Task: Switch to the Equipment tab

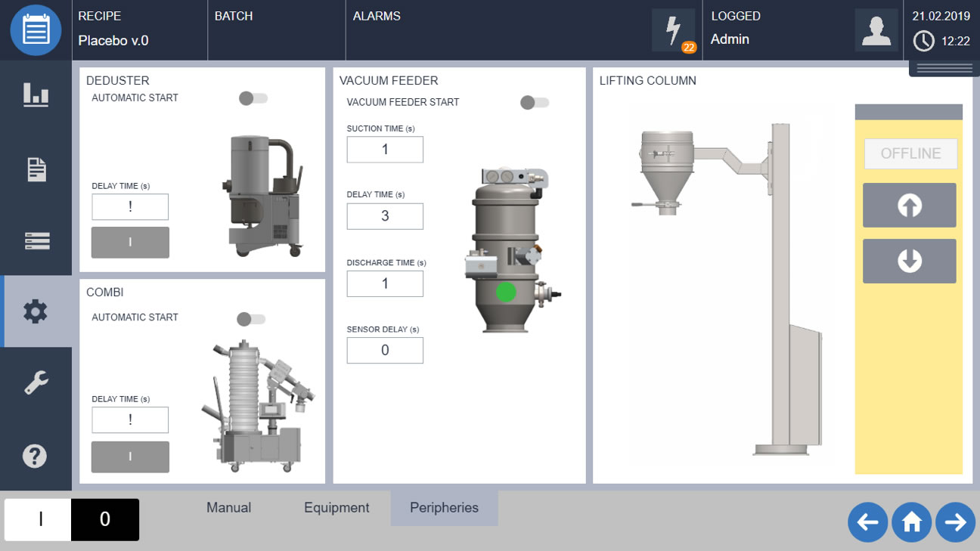Action: pos(336,508)
